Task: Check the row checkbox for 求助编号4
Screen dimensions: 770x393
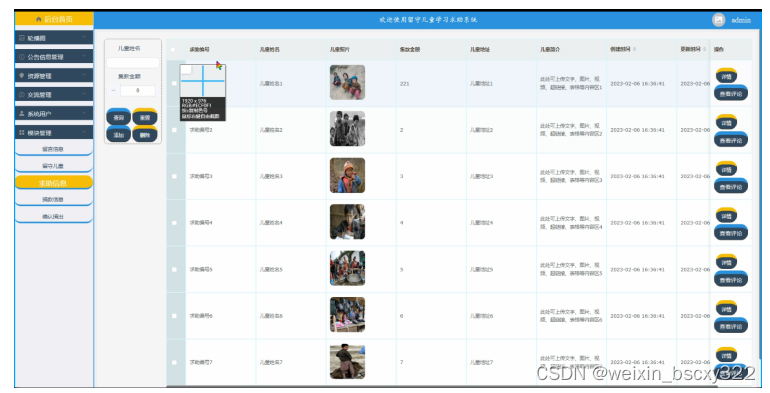Action: [x=174, y=223]
